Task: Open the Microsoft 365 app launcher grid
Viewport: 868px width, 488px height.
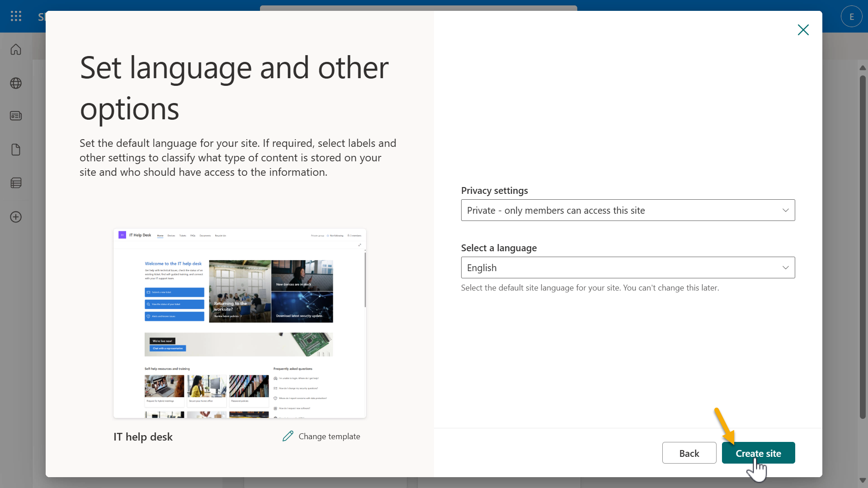Action: 15,16
